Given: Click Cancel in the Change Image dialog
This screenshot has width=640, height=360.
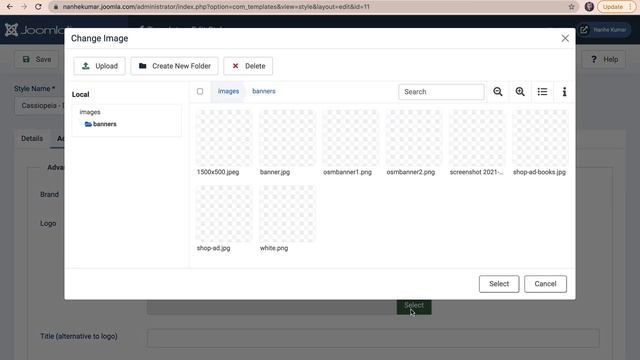Looking at the screenshot, I should click(545, 284).
